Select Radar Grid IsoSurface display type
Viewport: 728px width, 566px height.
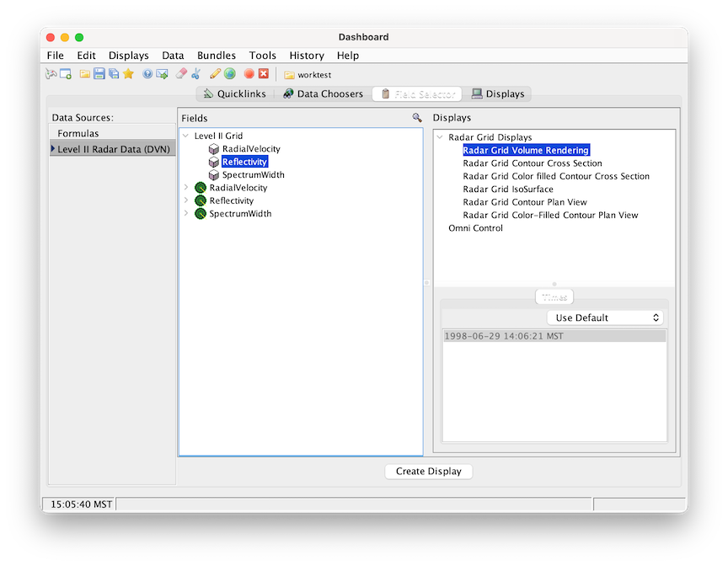click(508, 190)
